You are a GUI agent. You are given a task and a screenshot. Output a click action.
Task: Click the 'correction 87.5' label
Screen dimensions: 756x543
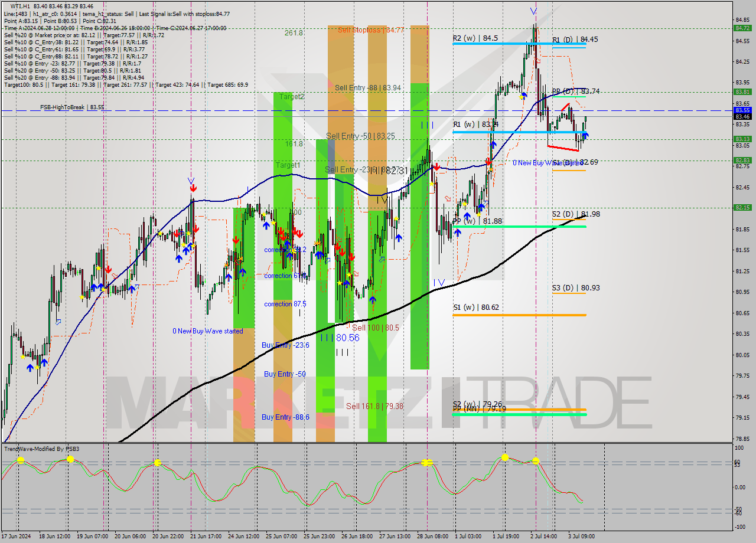pos(285,304)
